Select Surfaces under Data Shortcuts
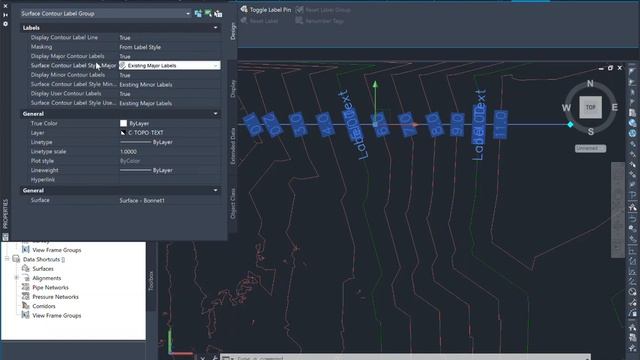Image resolution: width=640 pixels, height=360 pixels. point(43,269)
